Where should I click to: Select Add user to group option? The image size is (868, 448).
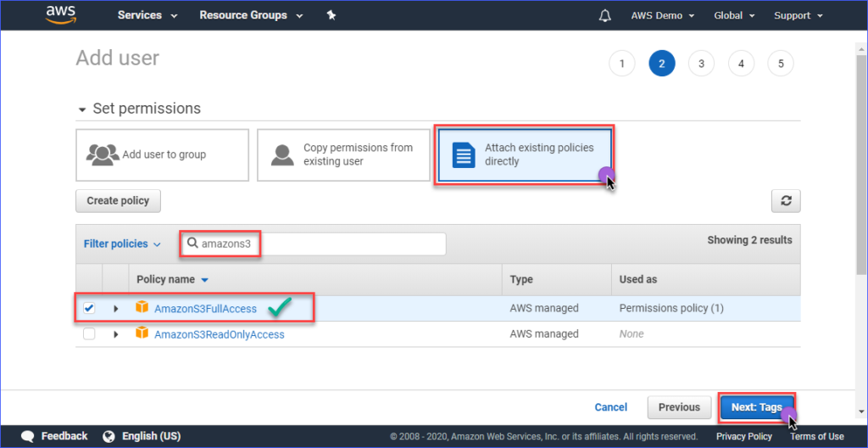click(162, 154)
